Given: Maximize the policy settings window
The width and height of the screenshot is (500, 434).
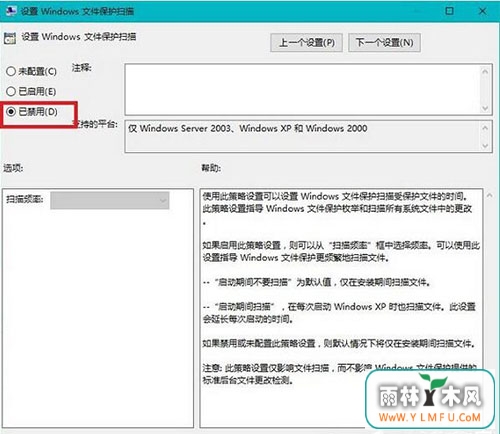Looking at the screenshot, I should tap(449, 11).
